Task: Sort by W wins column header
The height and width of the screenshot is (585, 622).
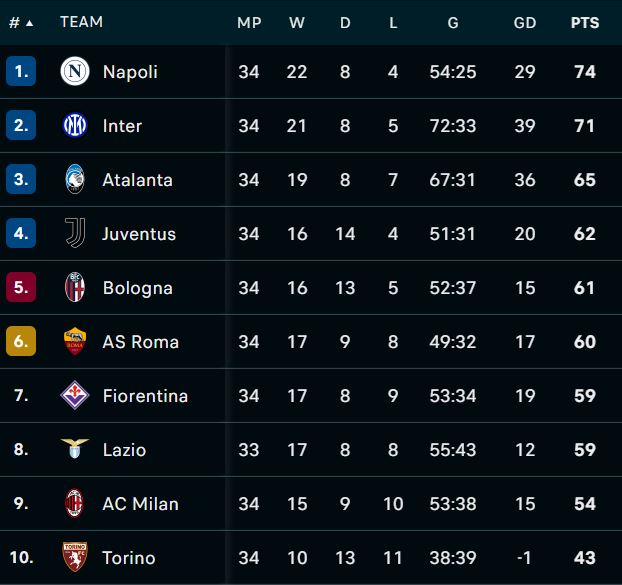Action: [x=297, y=23]
